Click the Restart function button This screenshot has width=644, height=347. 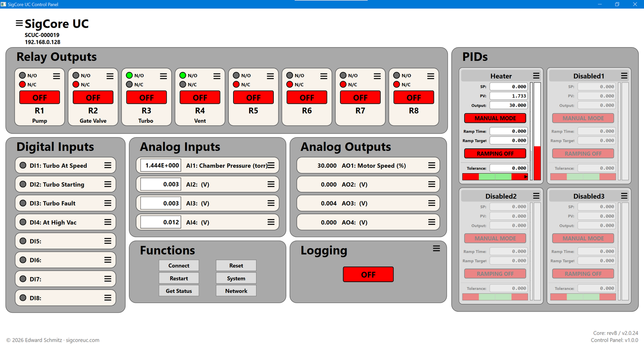click(179, 278)
